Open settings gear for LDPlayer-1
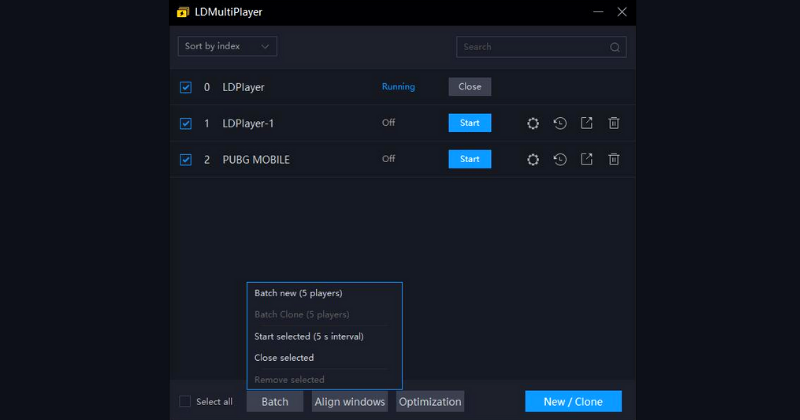 pyautogui.click(x=533, y=123)
